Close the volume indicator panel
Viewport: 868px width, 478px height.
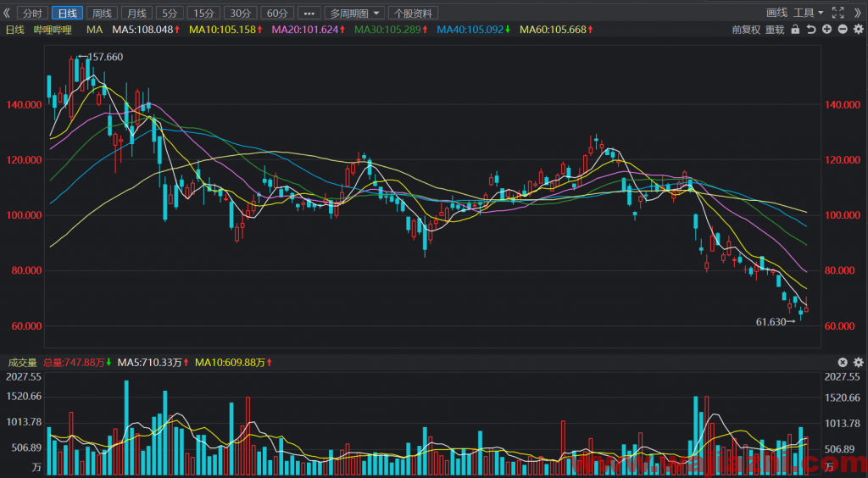843,363
